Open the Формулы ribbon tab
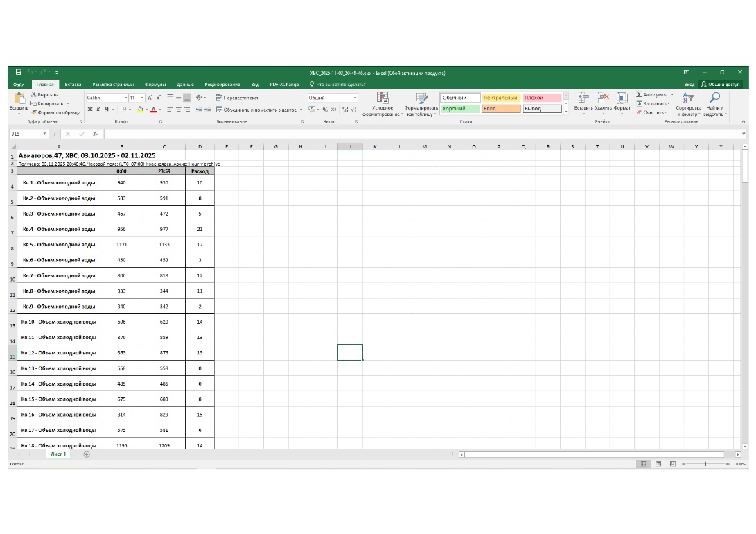The image size is (756, 534). (x=155, y=84)
